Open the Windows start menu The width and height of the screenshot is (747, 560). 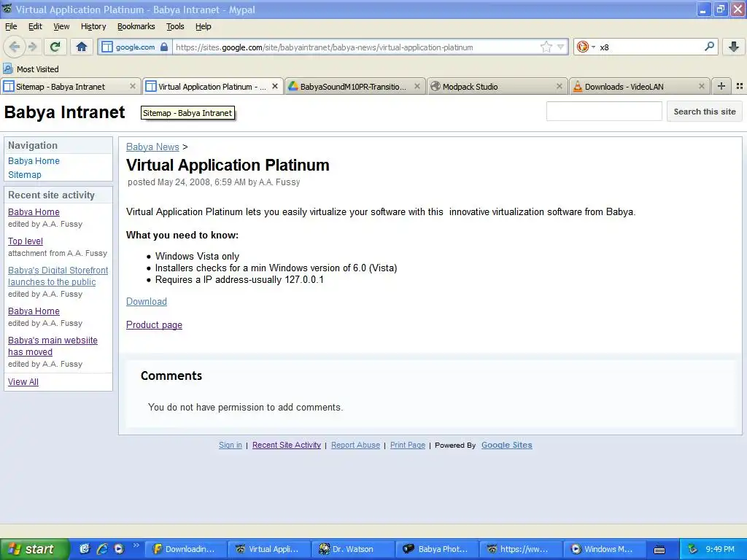pyautogui.click(x=35, y=549)
